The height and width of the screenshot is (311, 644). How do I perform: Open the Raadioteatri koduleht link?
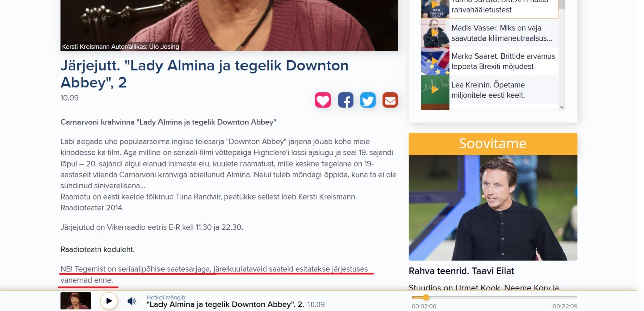point(98,249)
